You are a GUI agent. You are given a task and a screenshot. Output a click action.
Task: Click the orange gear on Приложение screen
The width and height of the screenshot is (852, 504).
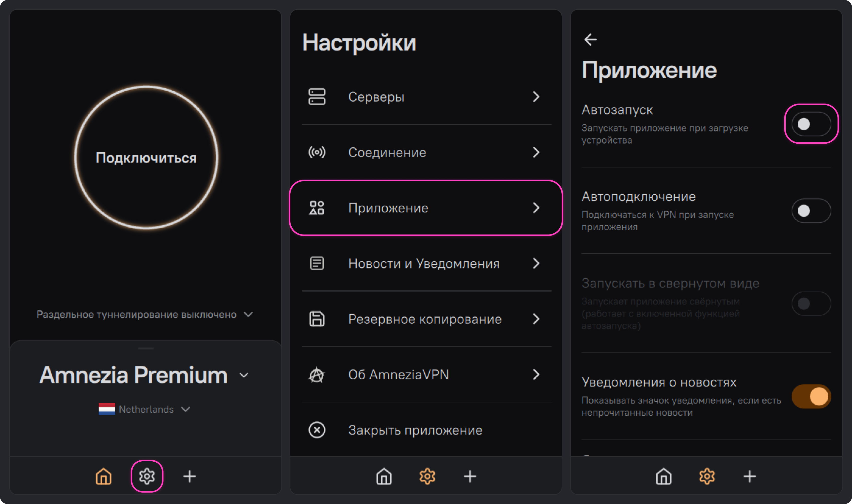click(x=707, y=476)
